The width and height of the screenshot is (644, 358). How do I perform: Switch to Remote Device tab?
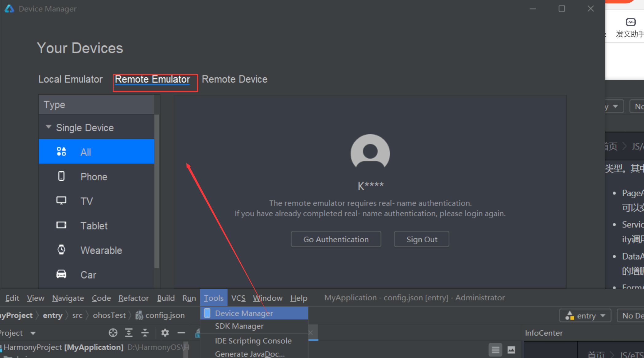(x=235, y=79)
